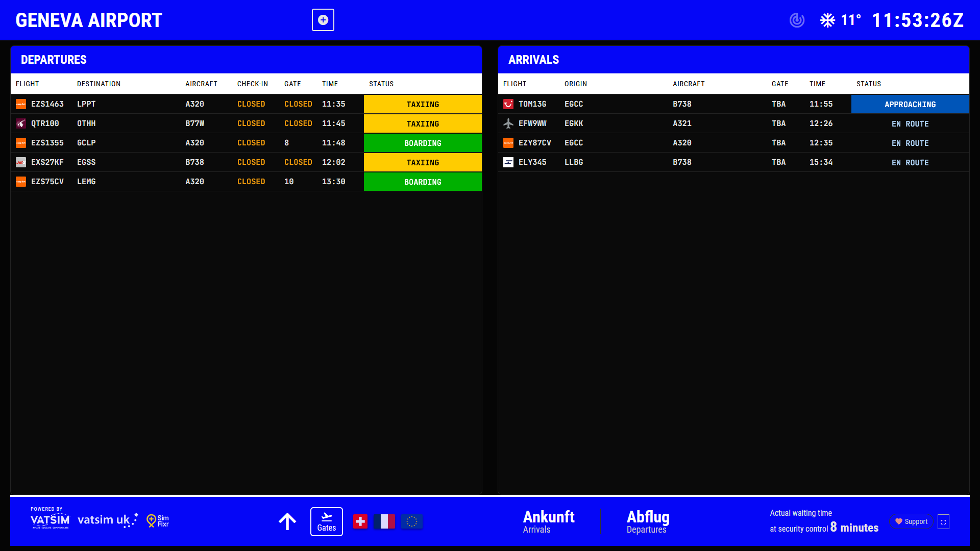The width and height of the screenshot is (980, 551).
Task: Open the VATSIM logo link
Action: point(50,520)
